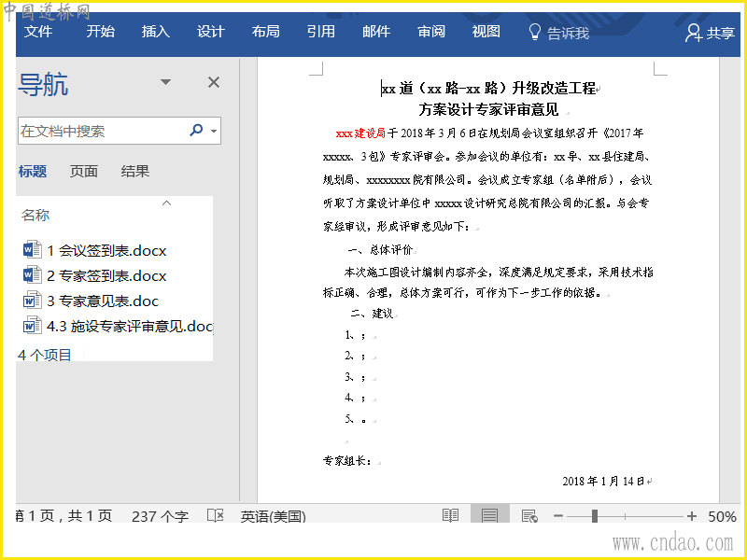The width and height of the screenshot is (747, 560).
Task: Click the proofing errors book icon
Action: pyautogui.click(x=216, y=515)
